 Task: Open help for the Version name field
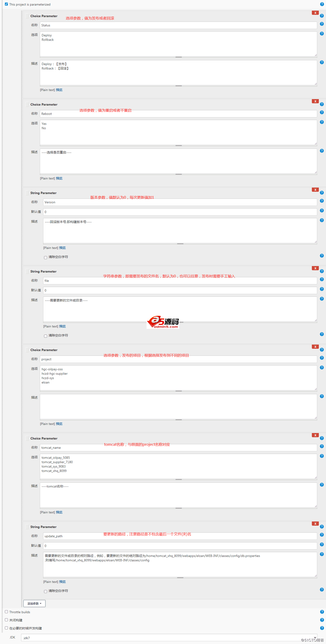click(322, 201)
